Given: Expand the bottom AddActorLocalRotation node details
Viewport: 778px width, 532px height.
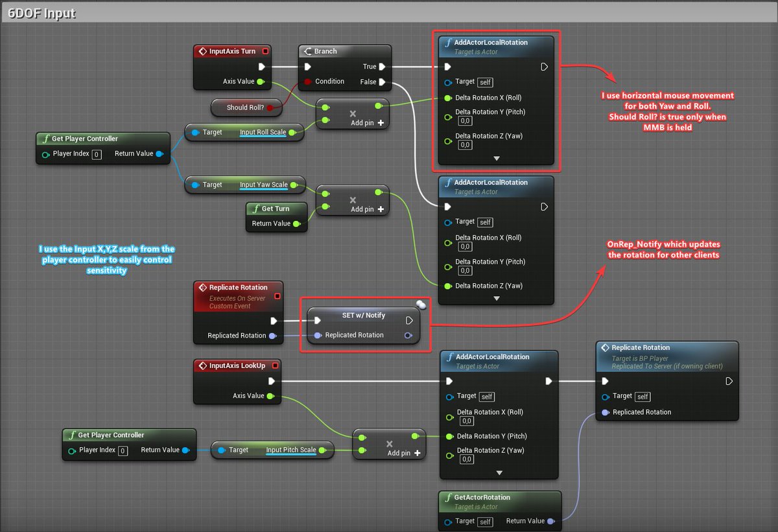Looking at the screenshot, I should tap(499, 473).
